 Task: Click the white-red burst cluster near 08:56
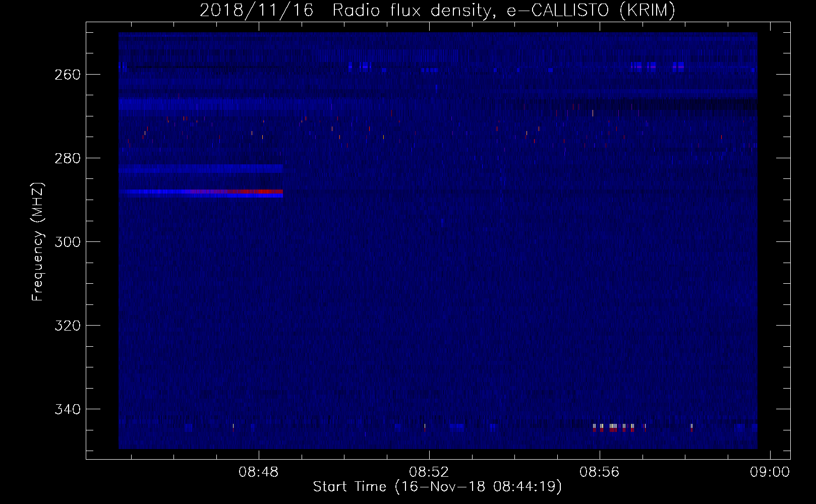620,428
